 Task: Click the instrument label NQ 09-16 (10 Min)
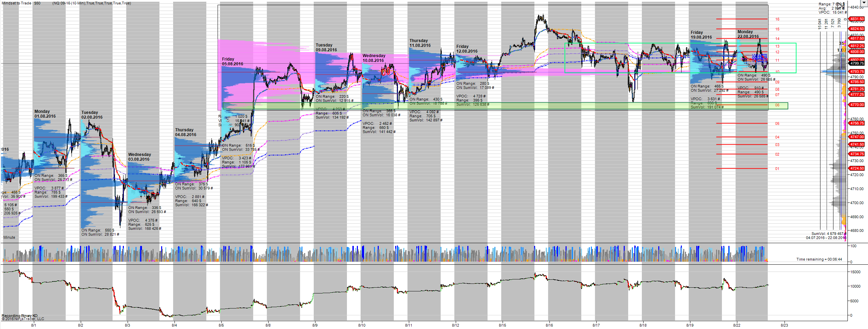click(69, 3)
